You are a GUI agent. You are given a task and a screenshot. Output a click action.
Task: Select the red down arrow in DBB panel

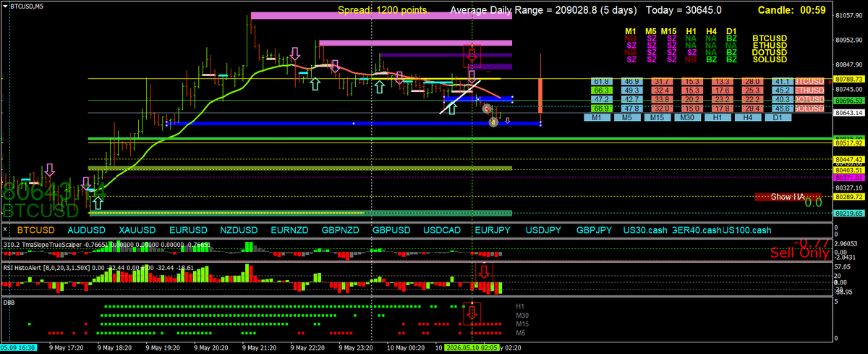[472, 311]
